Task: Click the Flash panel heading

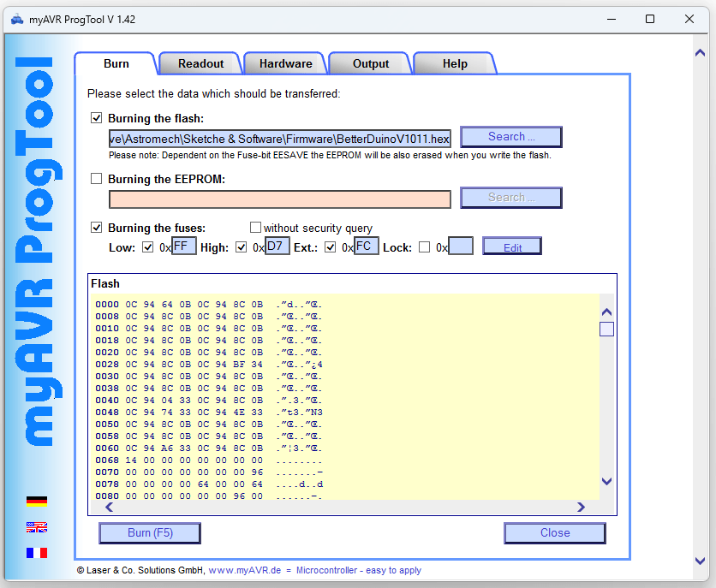Action: point(105,284)
